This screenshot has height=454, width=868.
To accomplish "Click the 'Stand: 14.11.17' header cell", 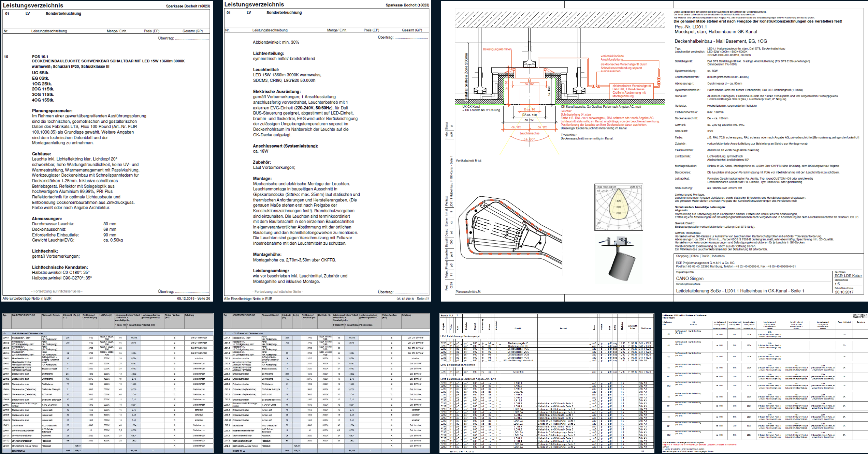I will pos(449,316).
